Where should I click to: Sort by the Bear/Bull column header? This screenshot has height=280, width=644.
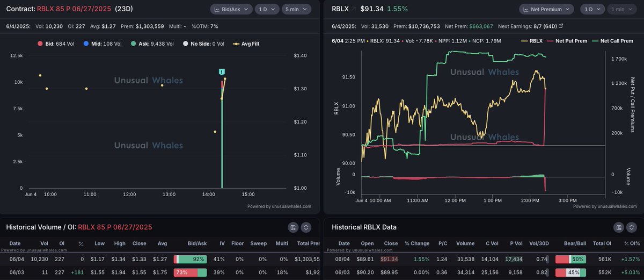570,243
